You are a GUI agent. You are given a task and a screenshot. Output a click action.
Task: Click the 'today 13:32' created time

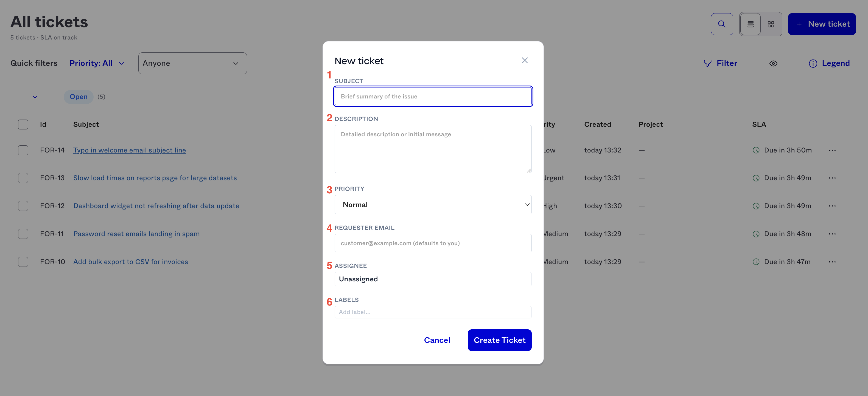(603, 150)
